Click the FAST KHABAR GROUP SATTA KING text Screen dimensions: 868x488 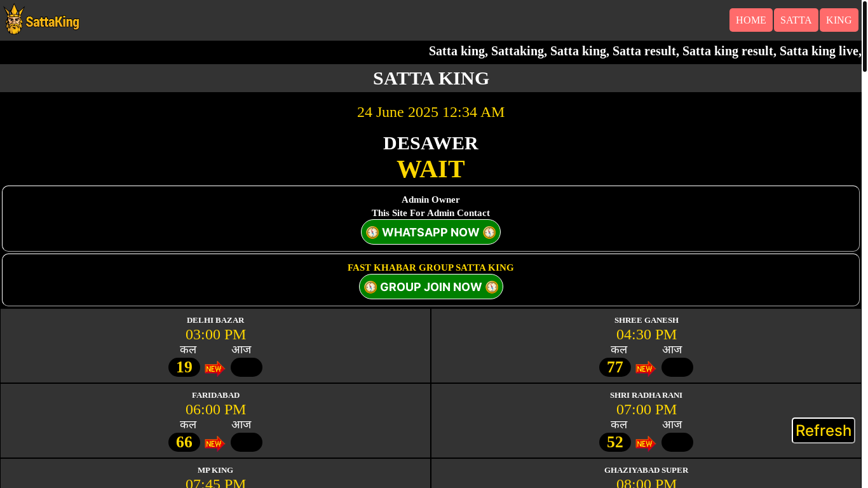point(431,268)
